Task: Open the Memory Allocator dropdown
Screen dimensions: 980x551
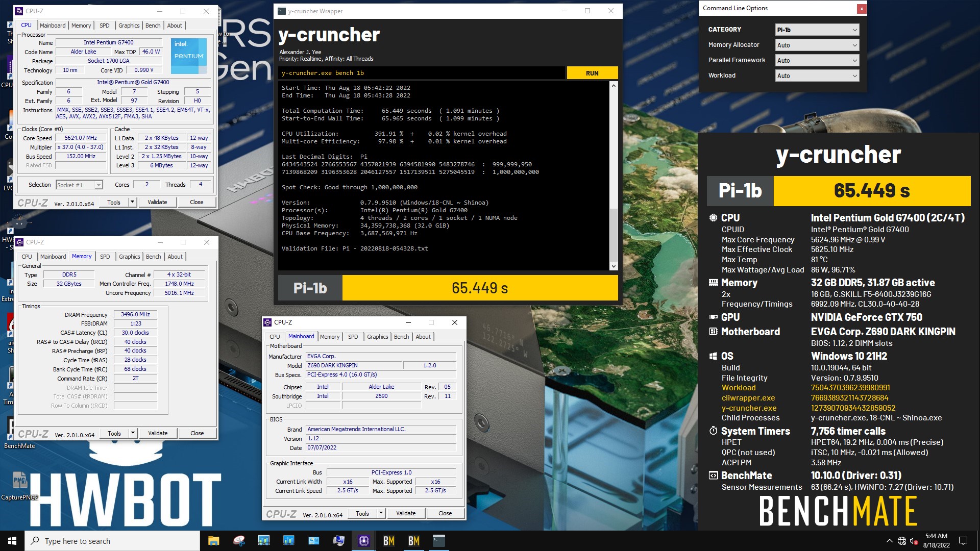Action: [x=817, y=45]
